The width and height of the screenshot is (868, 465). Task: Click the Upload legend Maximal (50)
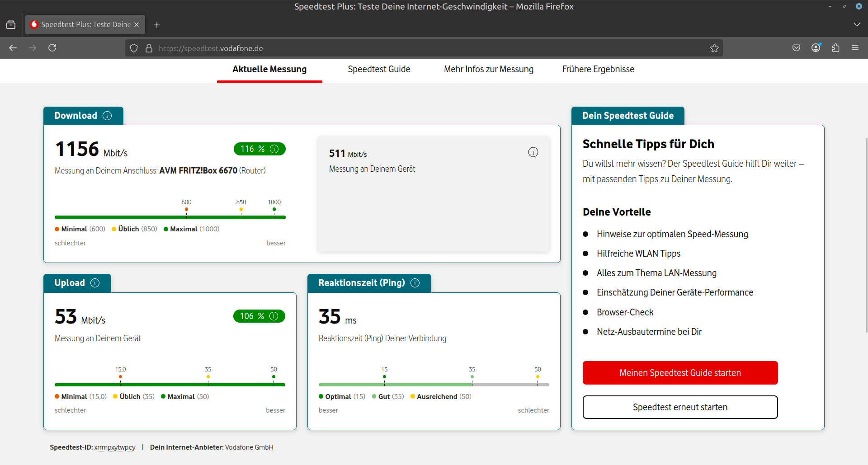coord(185,397)
